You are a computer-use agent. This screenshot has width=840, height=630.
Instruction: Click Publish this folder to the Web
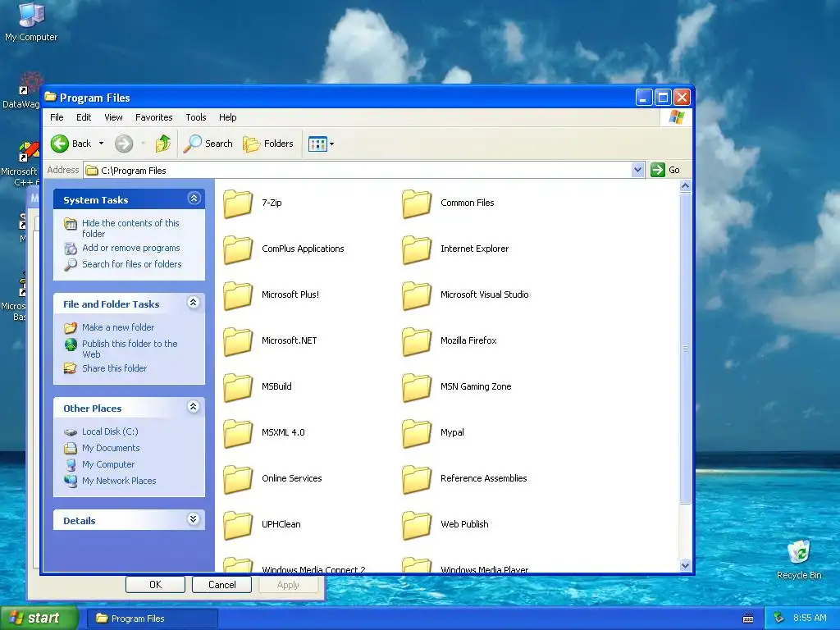point(130,349)
